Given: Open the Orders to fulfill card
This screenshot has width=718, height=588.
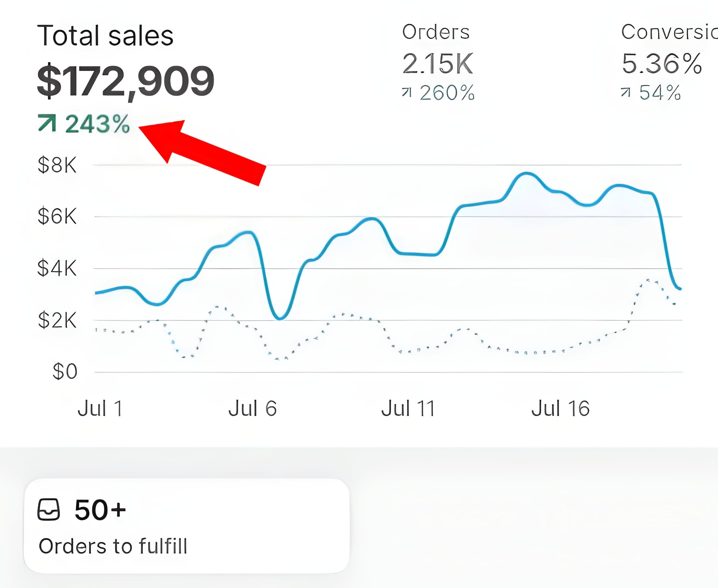Looking at the screenshot, I should [186, 526].
